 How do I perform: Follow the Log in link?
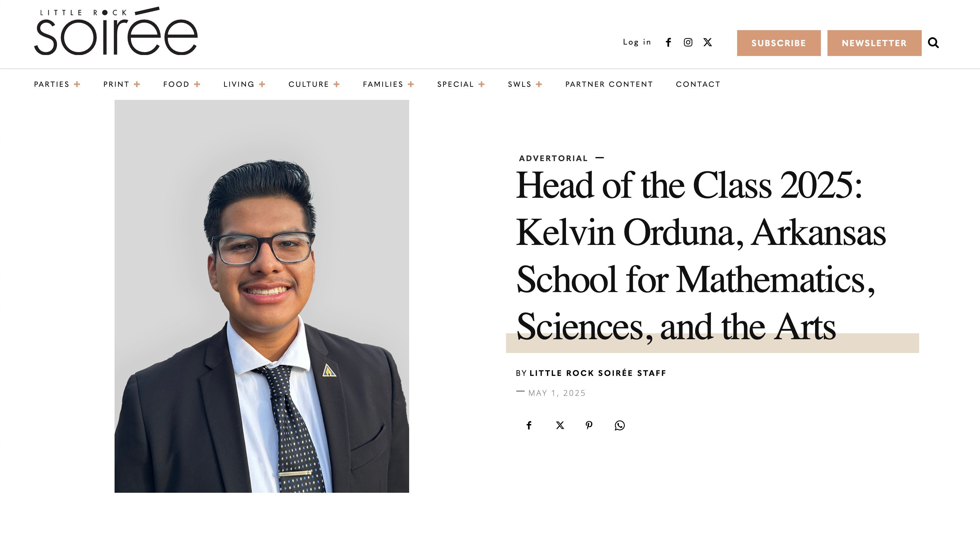click(x=637, y=42)
